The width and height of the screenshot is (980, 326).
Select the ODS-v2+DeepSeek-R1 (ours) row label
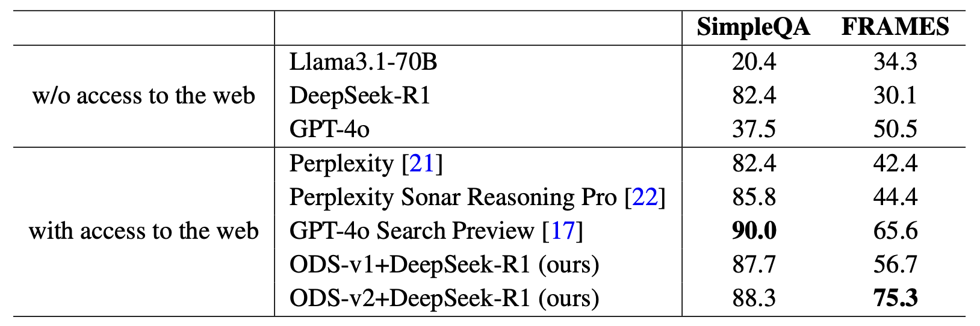point(444,298)
